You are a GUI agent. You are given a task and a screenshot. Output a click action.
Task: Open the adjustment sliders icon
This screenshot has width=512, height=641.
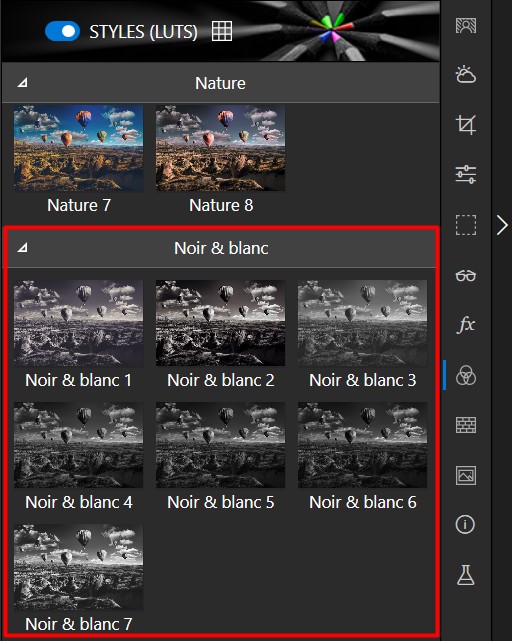click(x=466, y=175)
